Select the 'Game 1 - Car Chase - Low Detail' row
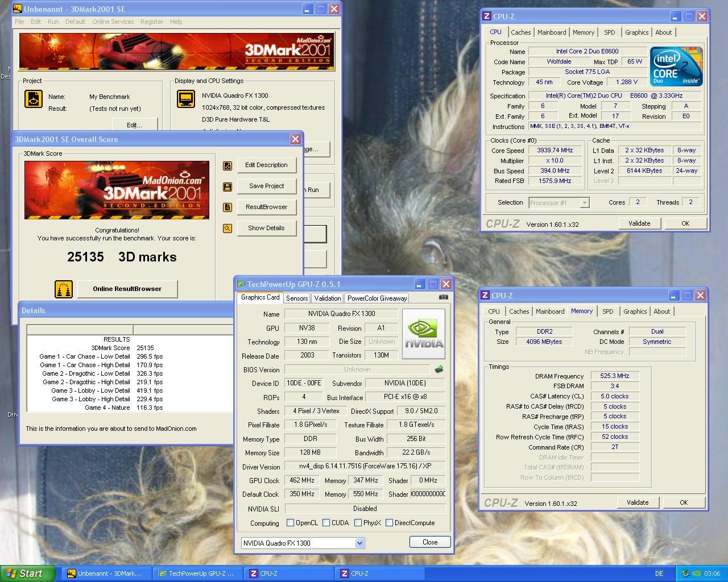 (x=130, y=357)
